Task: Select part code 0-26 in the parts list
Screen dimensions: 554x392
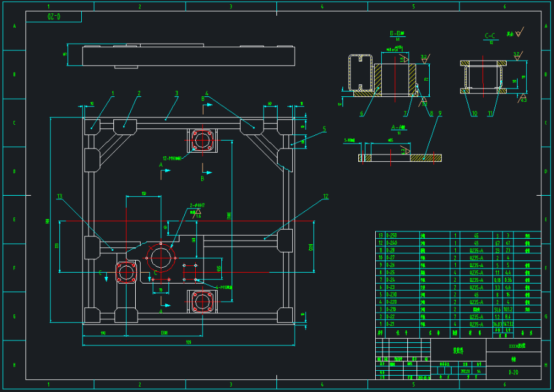Action: 390,265
